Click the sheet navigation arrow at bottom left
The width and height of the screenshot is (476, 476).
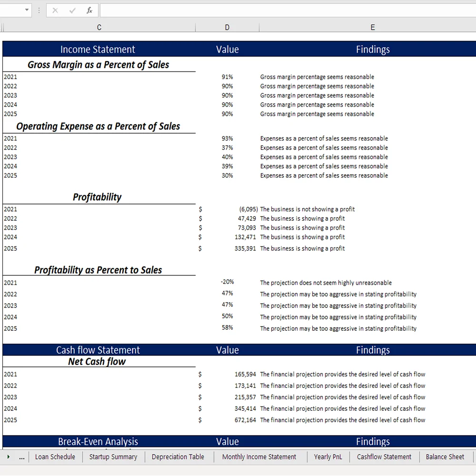click(9, 456)
